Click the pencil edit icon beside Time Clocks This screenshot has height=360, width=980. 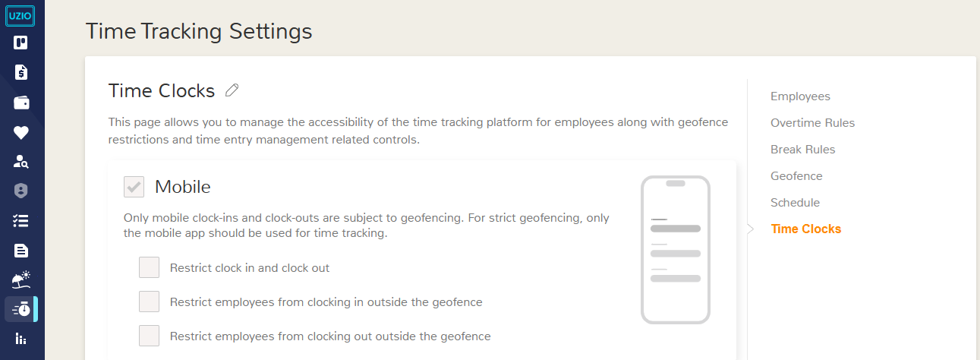pyautogui.click(x=232, y=91)
